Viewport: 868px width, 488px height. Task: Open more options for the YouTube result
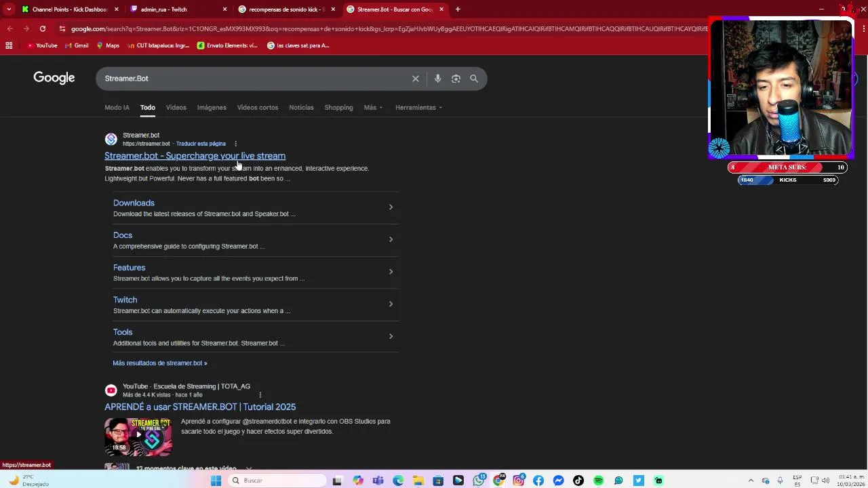click(x=260, y=394)
